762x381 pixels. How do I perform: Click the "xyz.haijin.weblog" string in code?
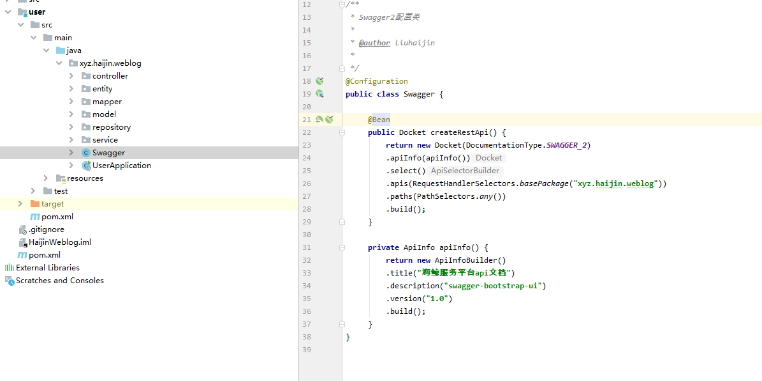click(616, 184)
